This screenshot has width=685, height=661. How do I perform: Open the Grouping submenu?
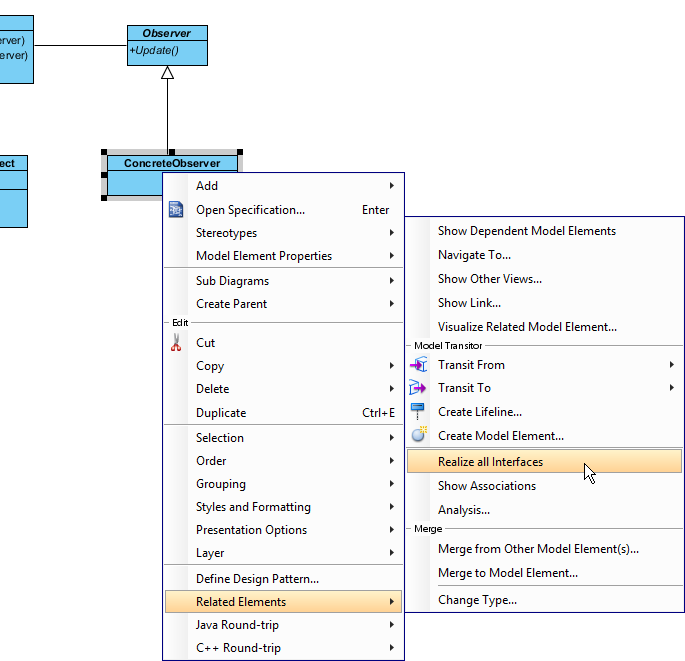283,484
